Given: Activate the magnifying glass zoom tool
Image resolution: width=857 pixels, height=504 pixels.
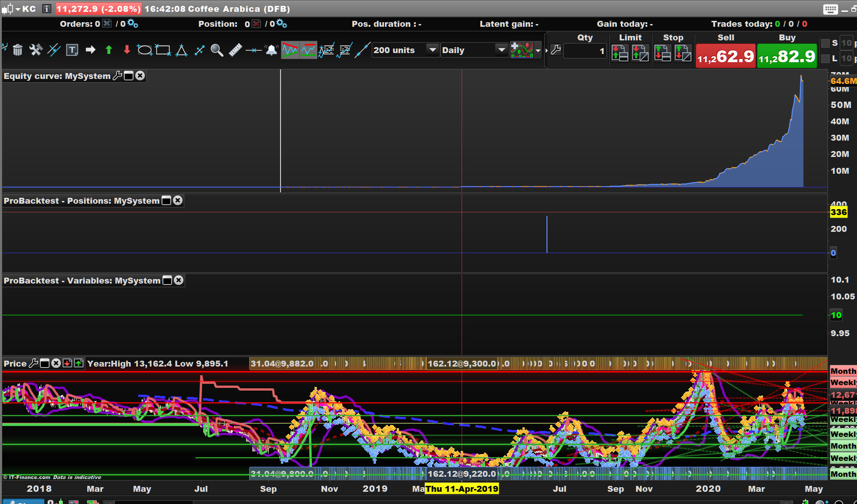Looking at the screenshot, I should click(x=217, y=50).
